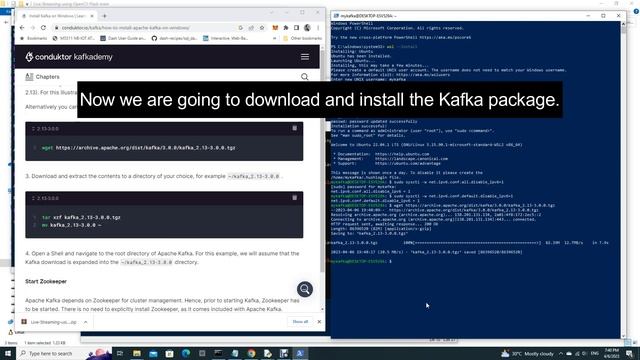Expand the download item options chevron

pos(85,322)
